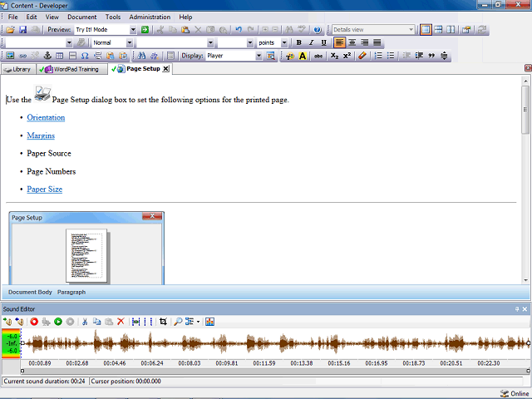532x399 pixels.
Task: Start preview with the green arrow button
Action: point(145,30)
